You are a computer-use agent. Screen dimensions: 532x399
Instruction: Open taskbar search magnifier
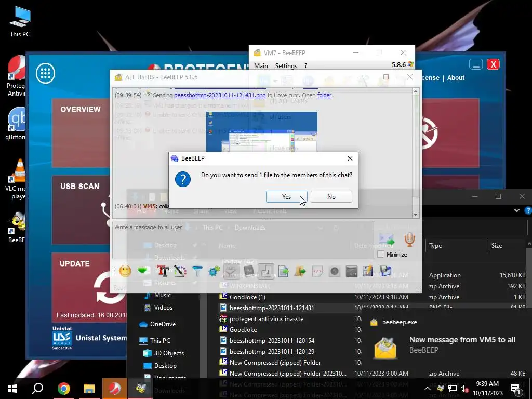(x=37, y=389)
